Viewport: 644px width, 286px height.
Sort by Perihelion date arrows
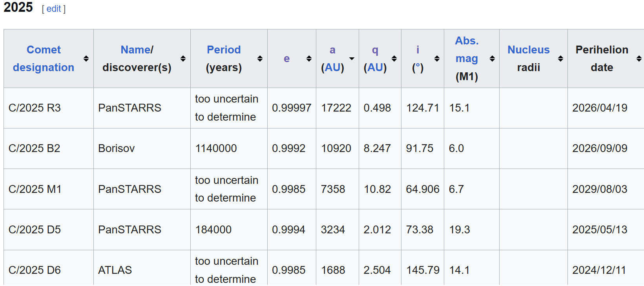[x=639, y=59]
